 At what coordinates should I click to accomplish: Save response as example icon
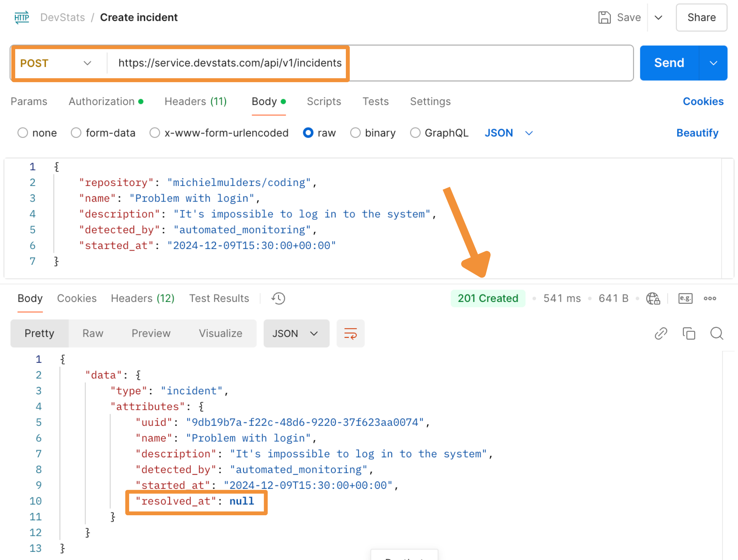click(x=685, y=298)
